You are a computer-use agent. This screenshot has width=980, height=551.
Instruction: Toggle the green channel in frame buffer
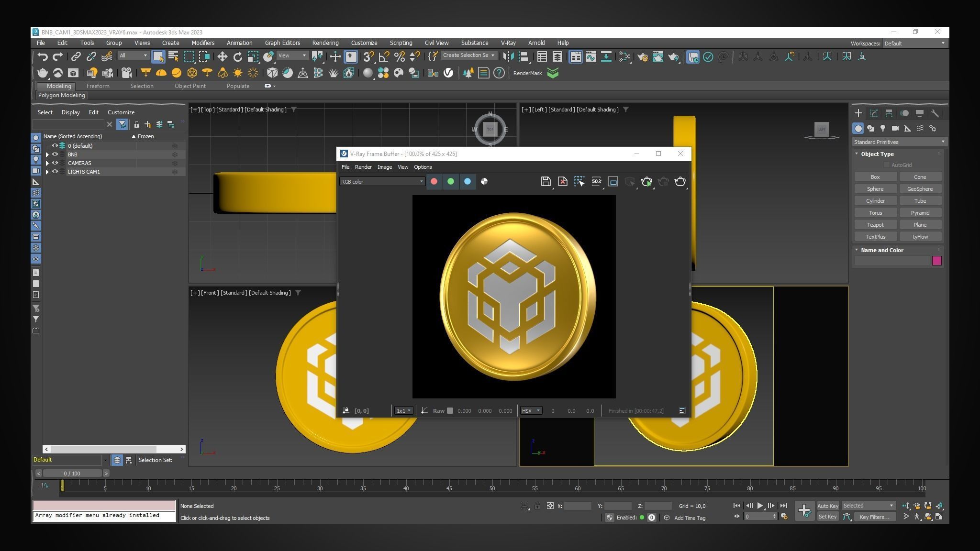[451, 181]
